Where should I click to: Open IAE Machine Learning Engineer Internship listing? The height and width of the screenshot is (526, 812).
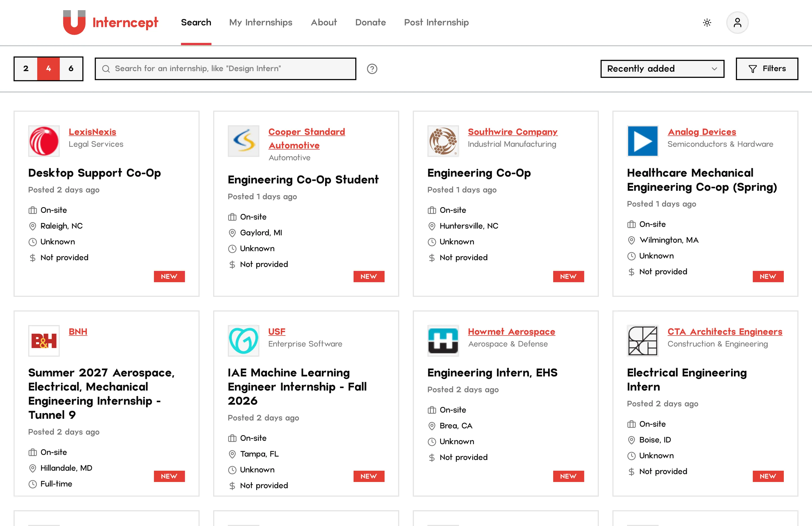(x=297, y=387)
